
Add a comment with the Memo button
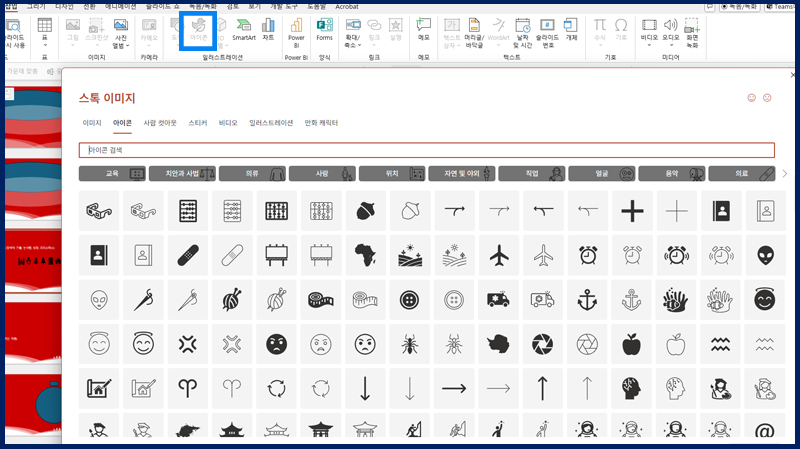[x=423, y=30]
